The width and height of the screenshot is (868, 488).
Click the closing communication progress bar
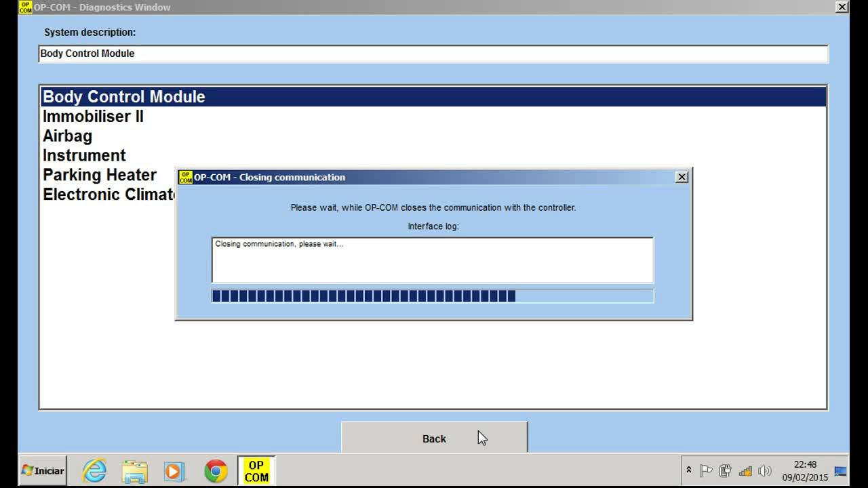tap(433, 296)
